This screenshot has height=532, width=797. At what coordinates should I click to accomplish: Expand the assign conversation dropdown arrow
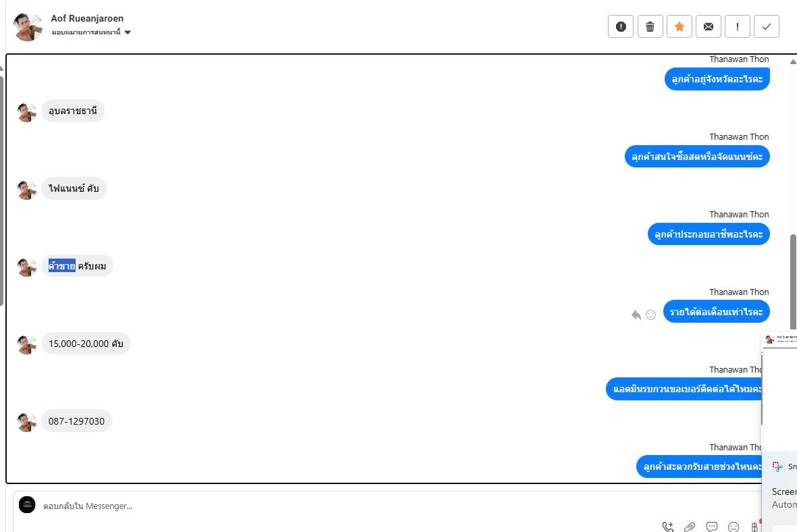(x=128, y=32)
